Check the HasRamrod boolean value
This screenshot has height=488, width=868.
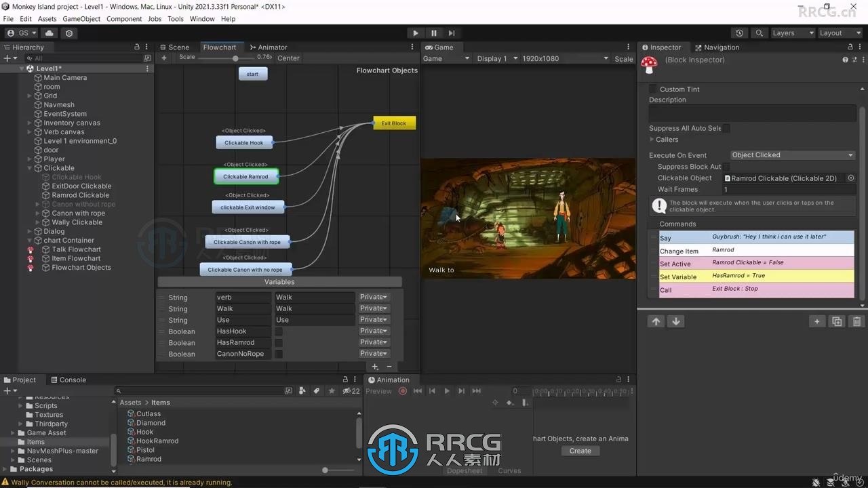pyautogui.click(x=279, y=343)
